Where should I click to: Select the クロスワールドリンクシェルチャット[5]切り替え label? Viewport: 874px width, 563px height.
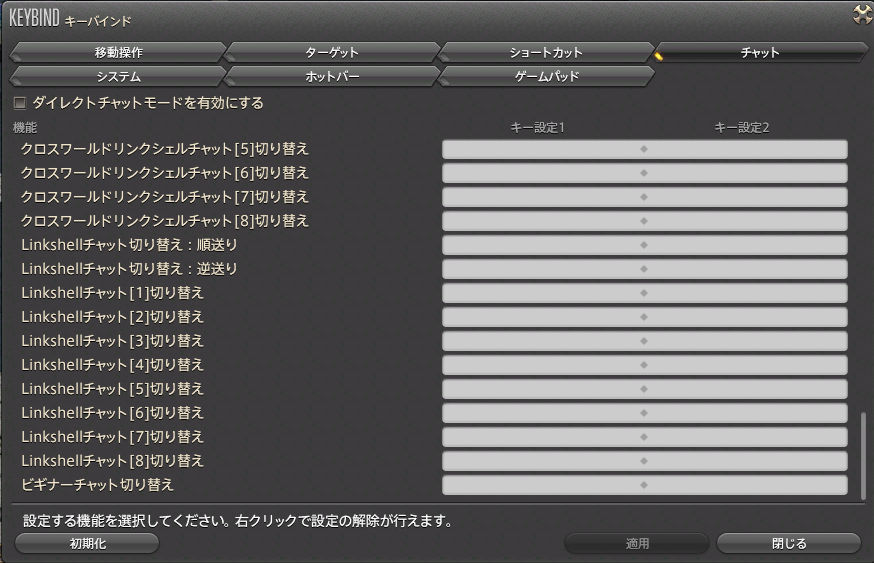(x=164, y=149)
